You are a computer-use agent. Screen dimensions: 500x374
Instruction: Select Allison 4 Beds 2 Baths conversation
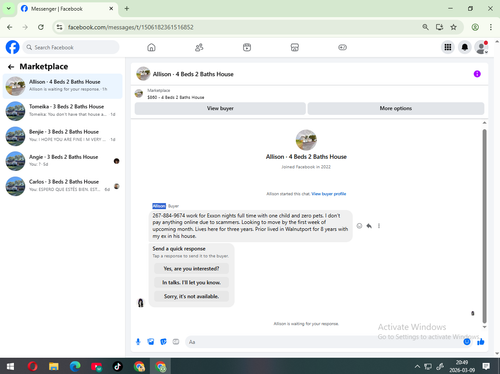(63, 86)
